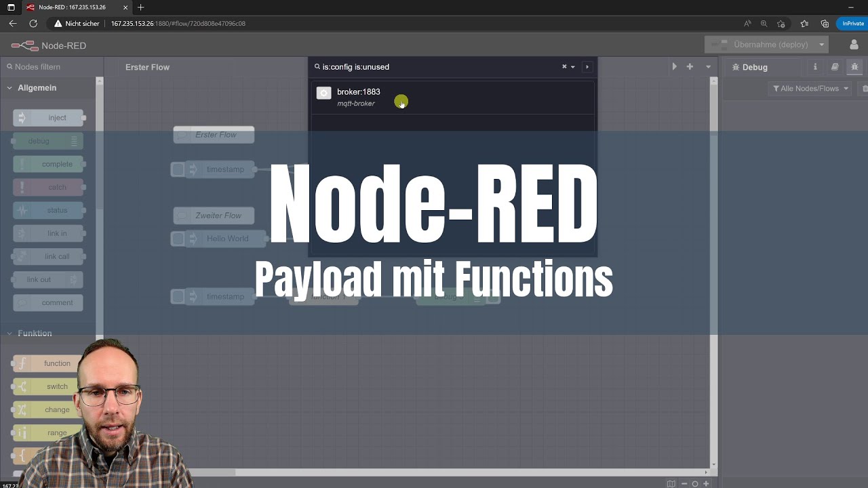Open the user account icon

point(854,45)
